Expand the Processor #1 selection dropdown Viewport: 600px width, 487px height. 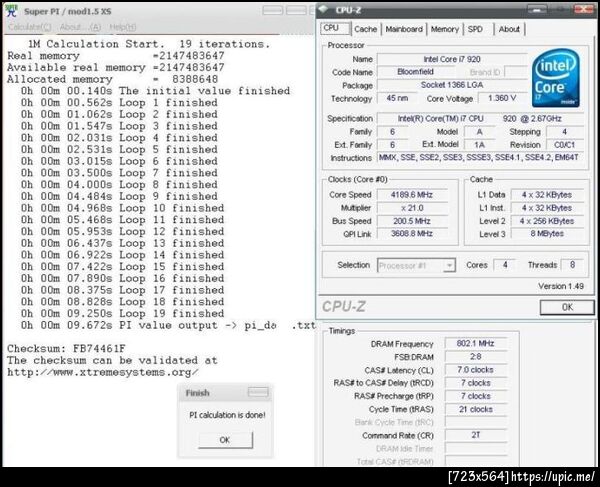[450, 265]
